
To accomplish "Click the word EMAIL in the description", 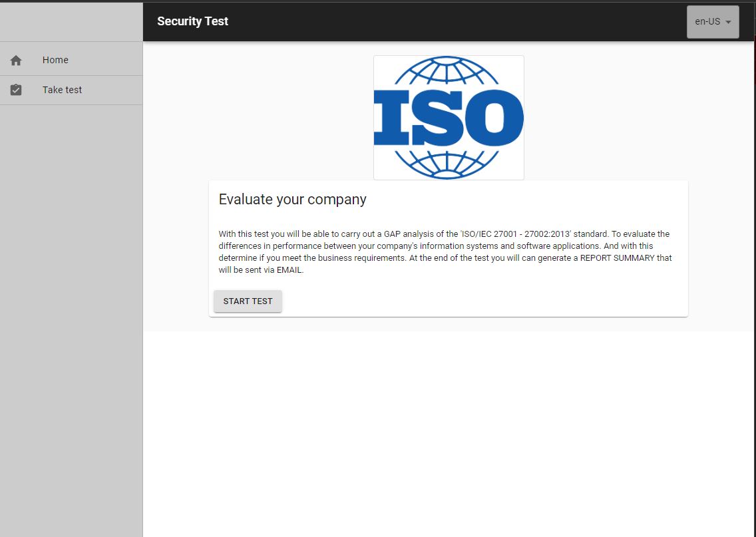I will (x=289, y=270).
